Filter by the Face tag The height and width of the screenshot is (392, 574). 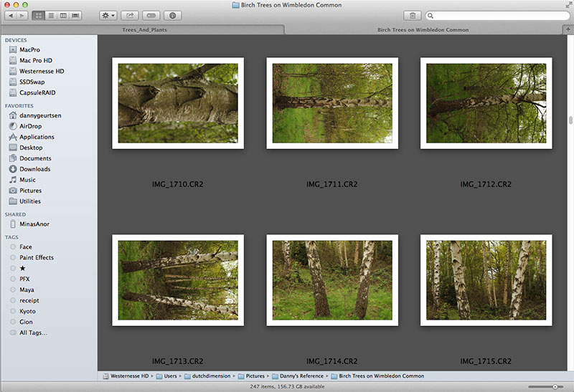tap(25, 247)
